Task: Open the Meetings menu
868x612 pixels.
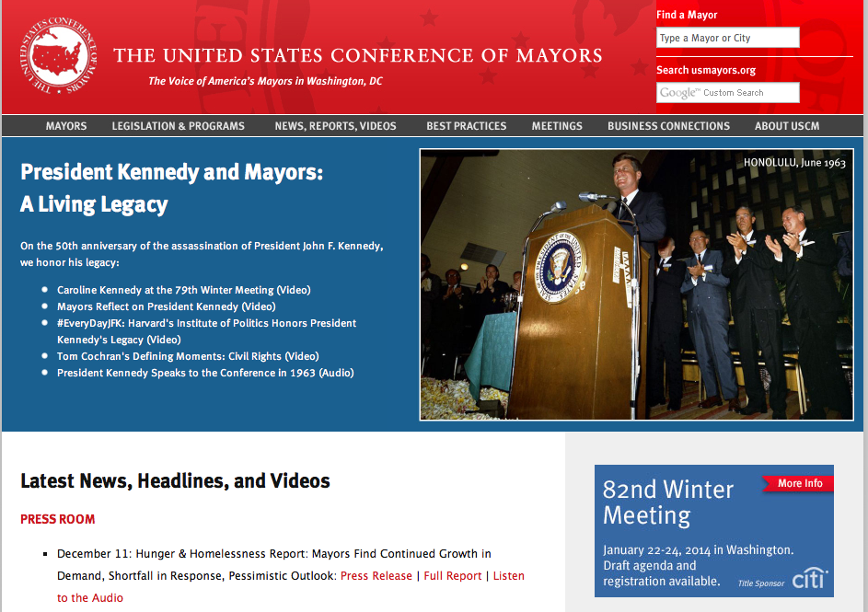Action: click(557, 126)
